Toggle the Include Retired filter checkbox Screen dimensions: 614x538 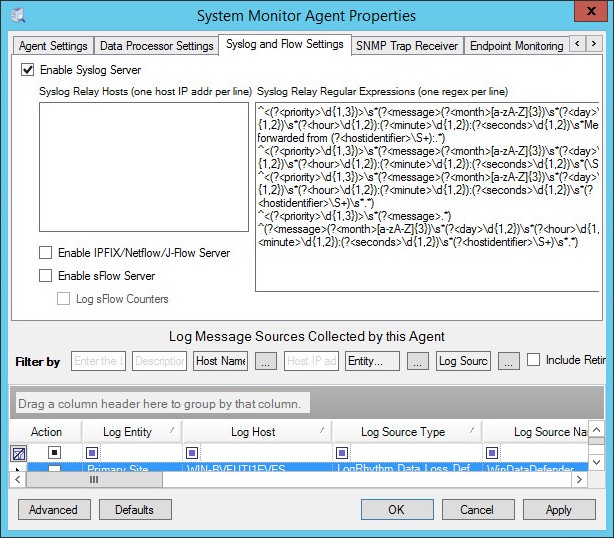[x=534, y=360]
